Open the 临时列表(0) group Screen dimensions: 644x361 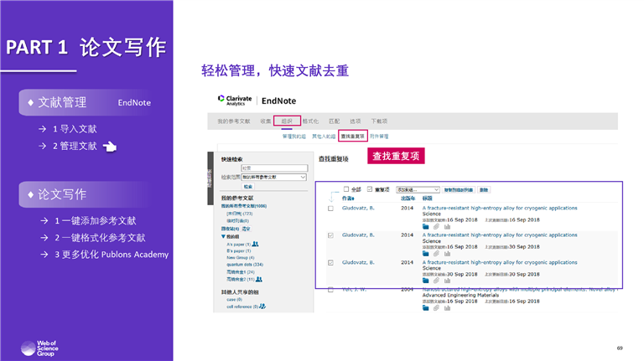(238, 221)
